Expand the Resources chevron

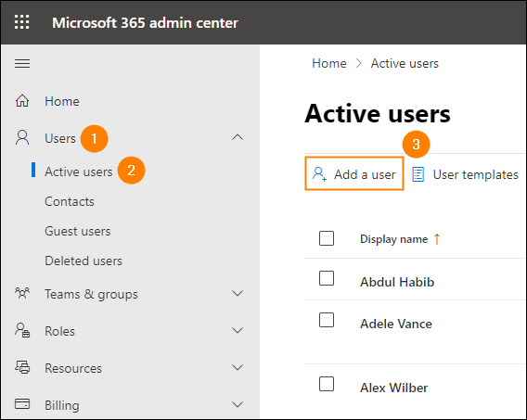(238, 367)
